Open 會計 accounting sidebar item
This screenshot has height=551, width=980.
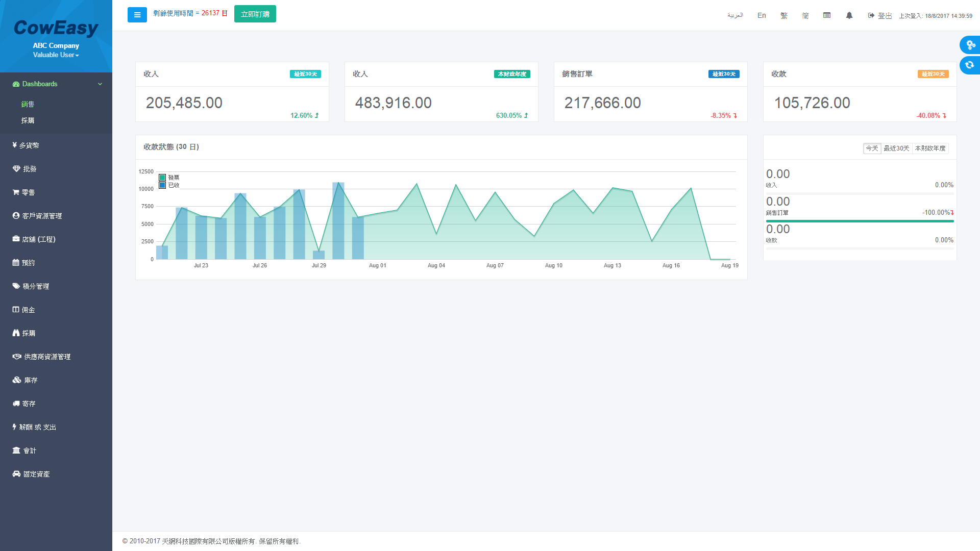[x=29, y=450]
